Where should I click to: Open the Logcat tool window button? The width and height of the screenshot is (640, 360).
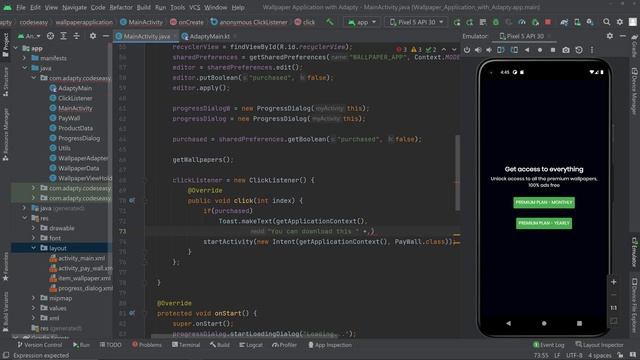point(251,345)
